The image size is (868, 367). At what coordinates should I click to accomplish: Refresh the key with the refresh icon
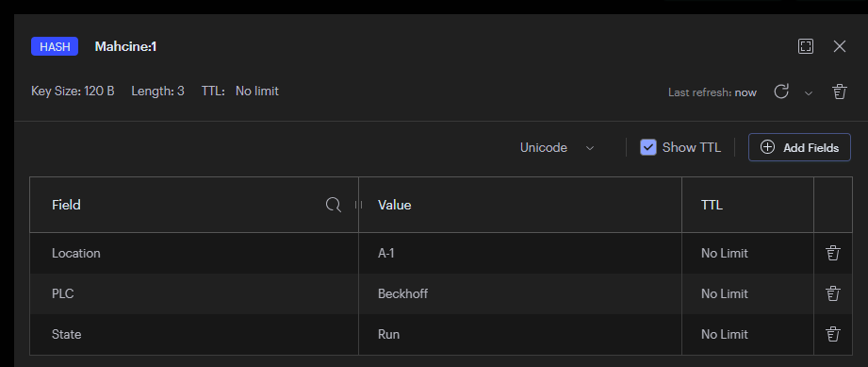781,92
